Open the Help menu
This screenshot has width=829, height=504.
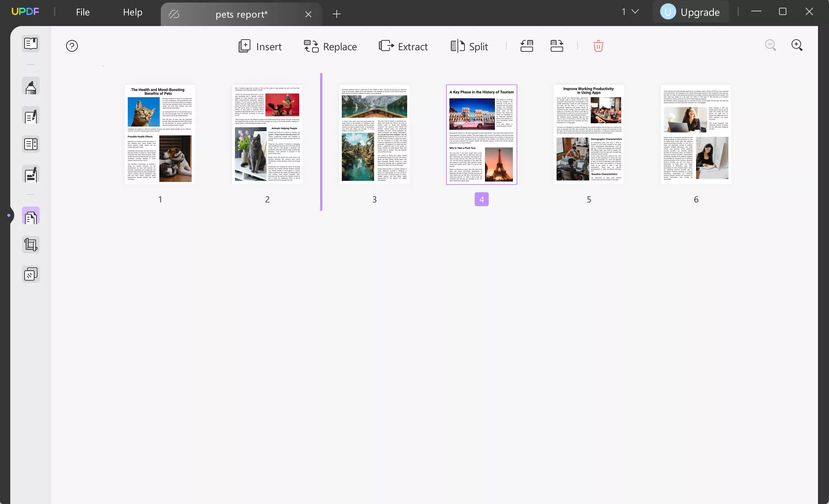(132, 12)
